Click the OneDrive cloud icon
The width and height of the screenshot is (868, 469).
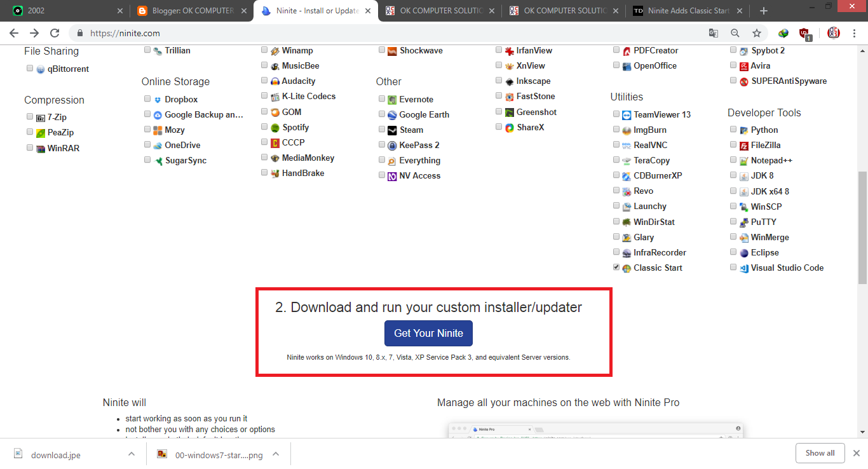point(158,146)
